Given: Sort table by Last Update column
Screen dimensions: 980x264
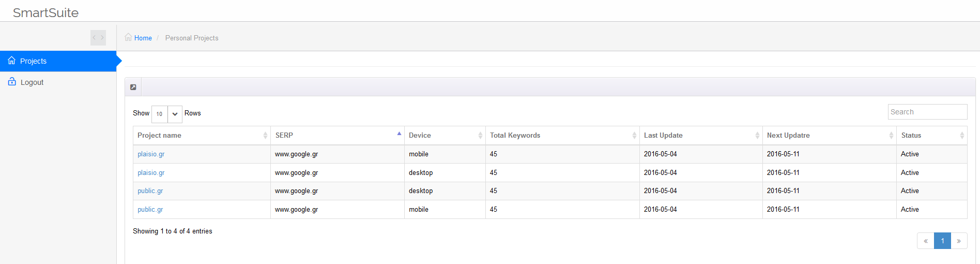Looking at the screenshot, I should tap(700, 136).
